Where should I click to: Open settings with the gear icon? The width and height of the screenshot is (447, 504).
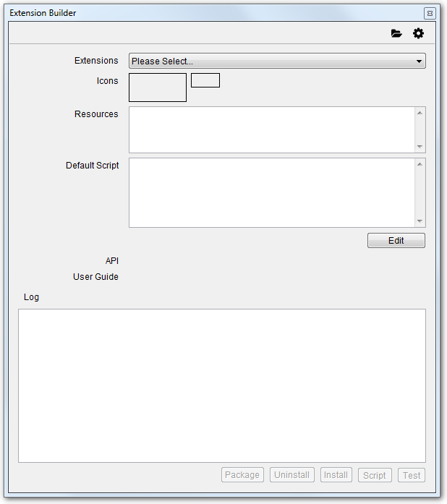point(418,33)
